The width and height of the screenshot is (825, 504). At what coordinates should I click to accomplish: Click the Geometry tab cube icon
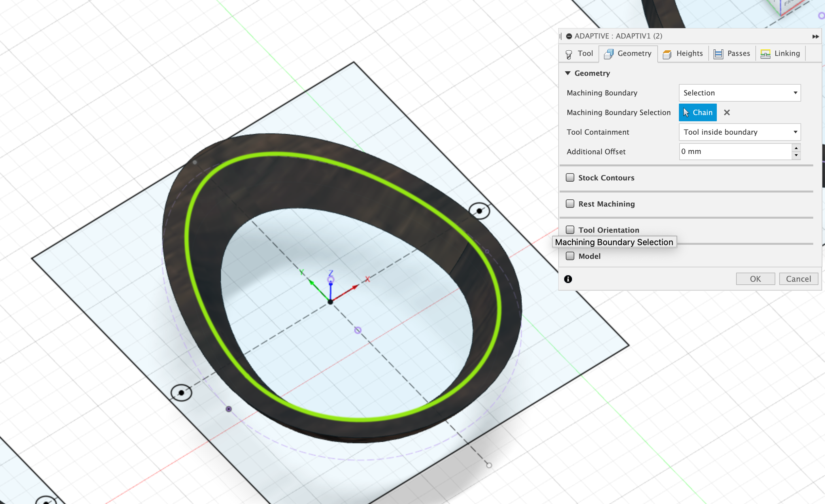(x=608, y=54)
